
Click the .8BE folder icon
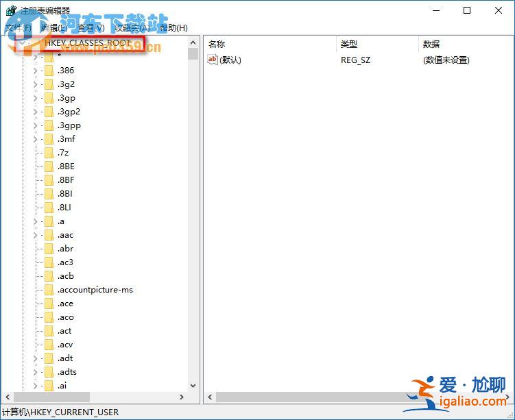[x=49, y=166]
